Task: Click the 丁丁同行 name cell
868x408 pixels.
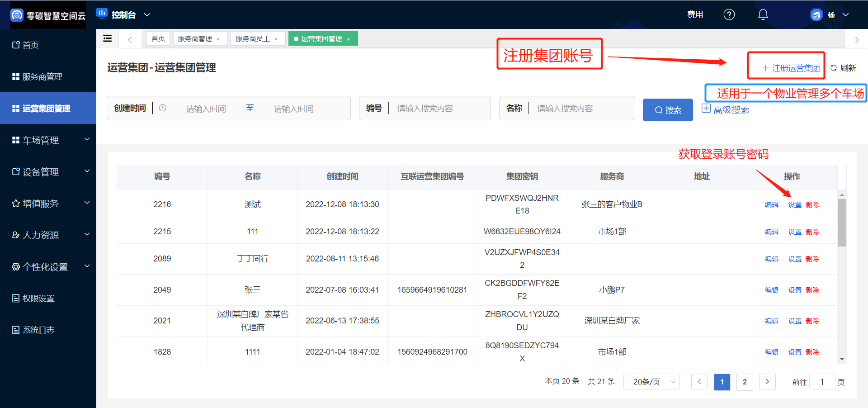Action: point(252,259)
